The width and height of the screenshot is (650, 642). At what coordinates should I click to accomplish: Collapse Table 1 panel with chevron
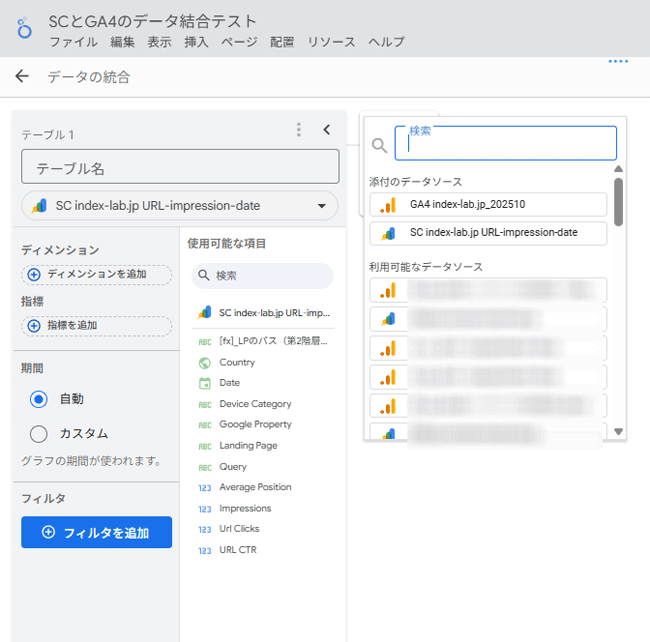click(327, 130)
